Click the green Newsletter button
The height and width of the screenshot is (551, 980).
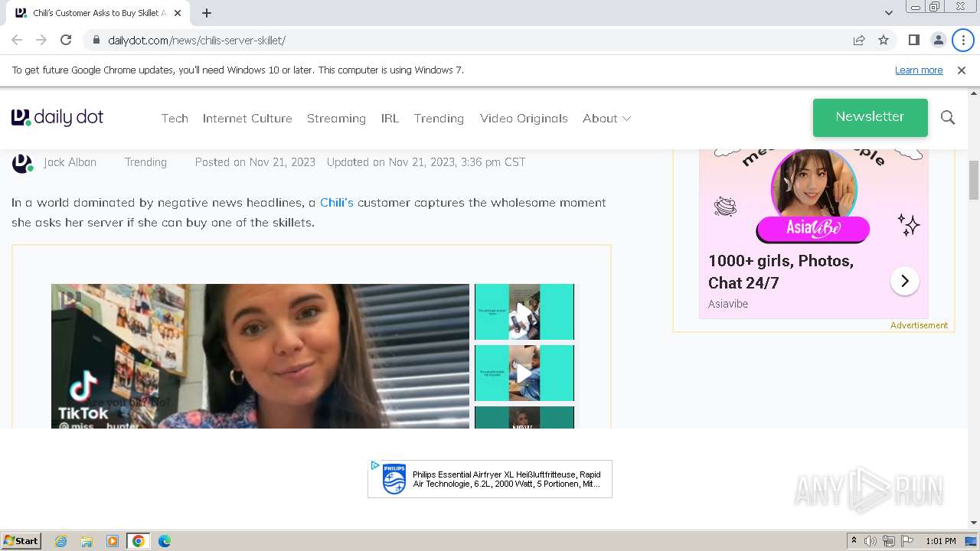pyautogui.click(x=870, y=117)
